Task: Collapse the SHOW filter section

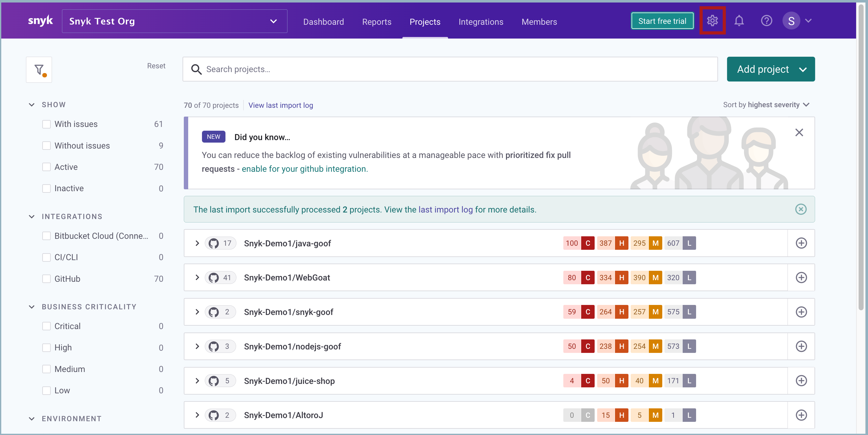Action: [32, 105]
